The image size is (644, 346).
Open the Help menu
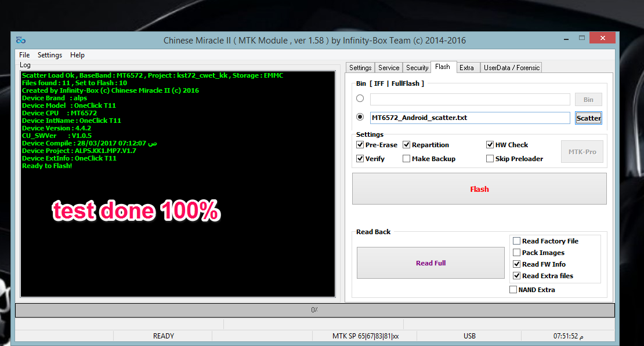[x=77, y=55]
